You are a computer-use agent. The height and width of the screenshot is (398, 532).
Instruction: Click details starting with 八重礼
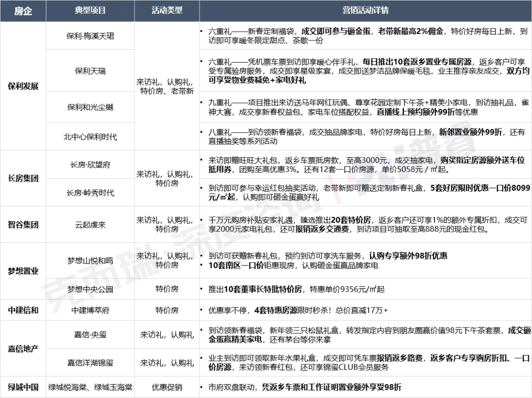(366, 136)
